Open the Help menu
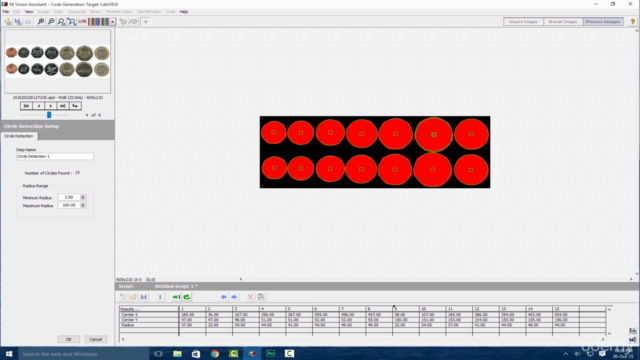 coord(184,12)
